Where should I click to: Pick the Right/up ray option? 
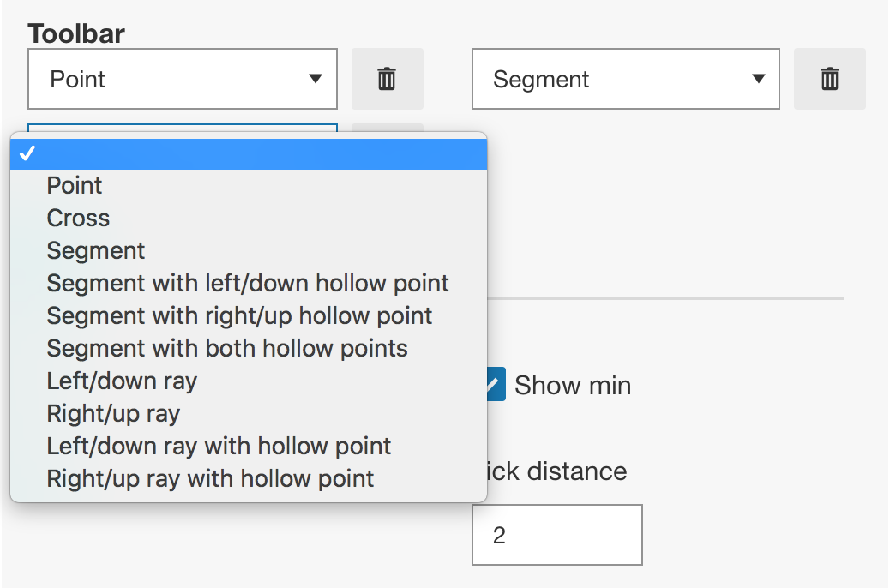(x=113, y=413)
